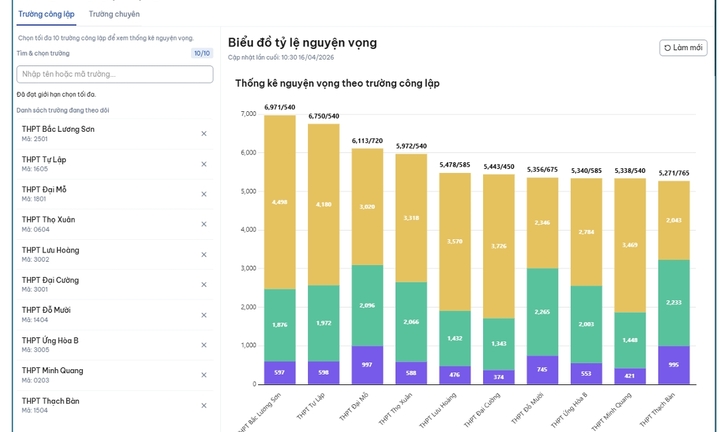
Task: Select the Trường công lập tab
Action: tap(45, 14)
